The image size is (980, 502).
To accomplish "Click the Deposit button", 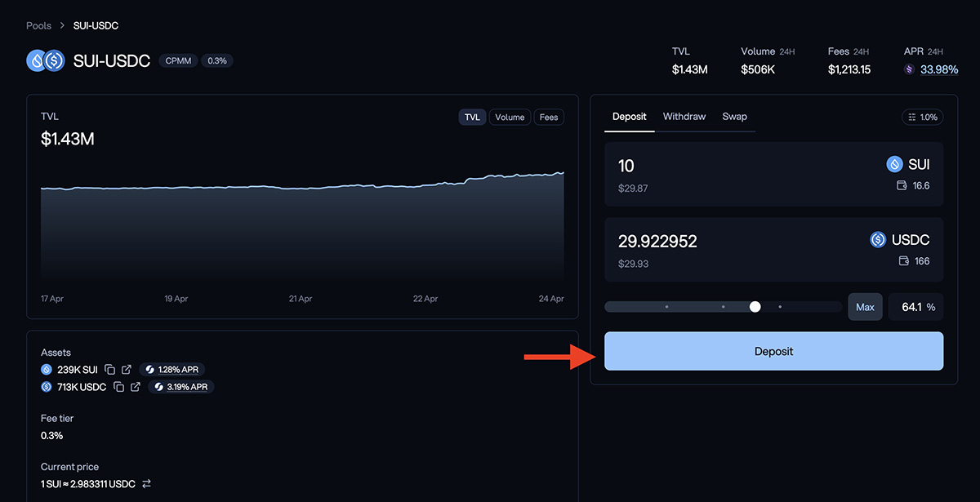I will [773, 351].
